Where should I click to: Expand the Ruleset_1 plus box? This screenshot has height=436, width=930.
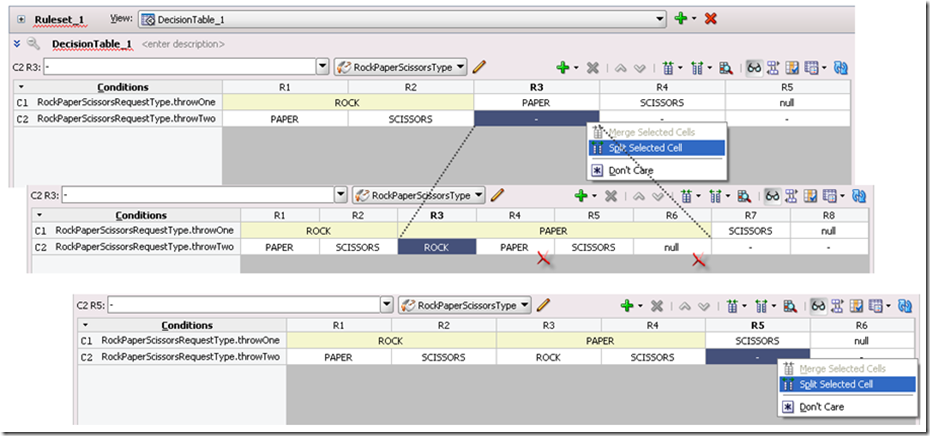[21, 19]
